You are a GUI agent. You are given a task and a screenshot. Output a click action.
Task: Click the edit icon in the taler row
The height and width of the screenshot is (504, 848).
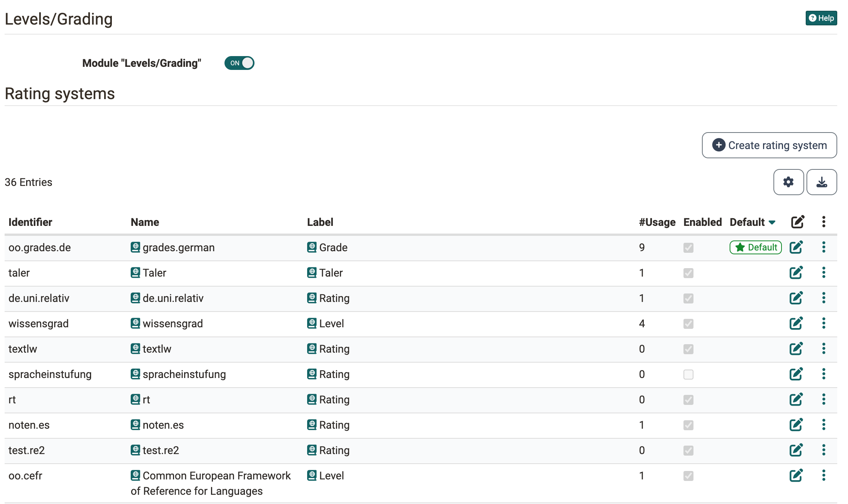[796, 273]
